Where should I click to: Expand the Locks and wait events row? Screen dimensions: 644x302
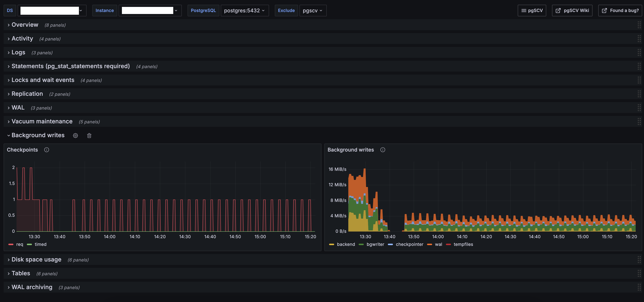43,80
